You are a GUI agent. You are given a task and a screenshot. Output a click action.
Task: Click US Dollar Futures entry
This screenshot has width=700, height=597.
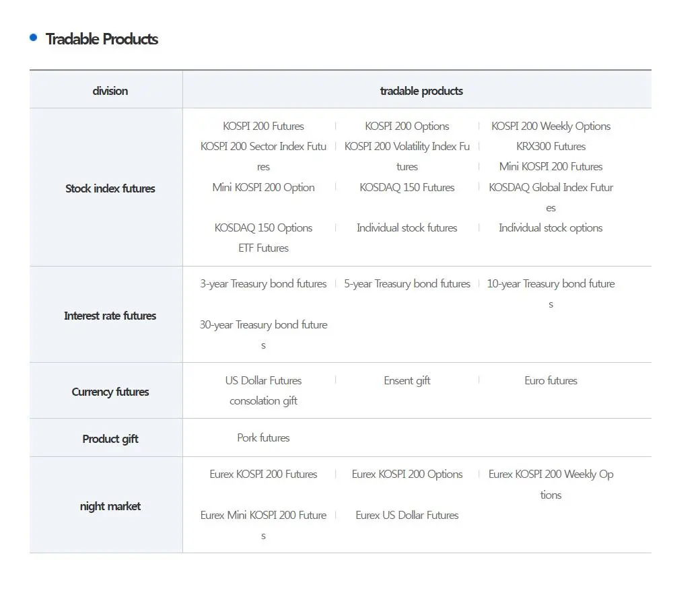click(263, 380)
